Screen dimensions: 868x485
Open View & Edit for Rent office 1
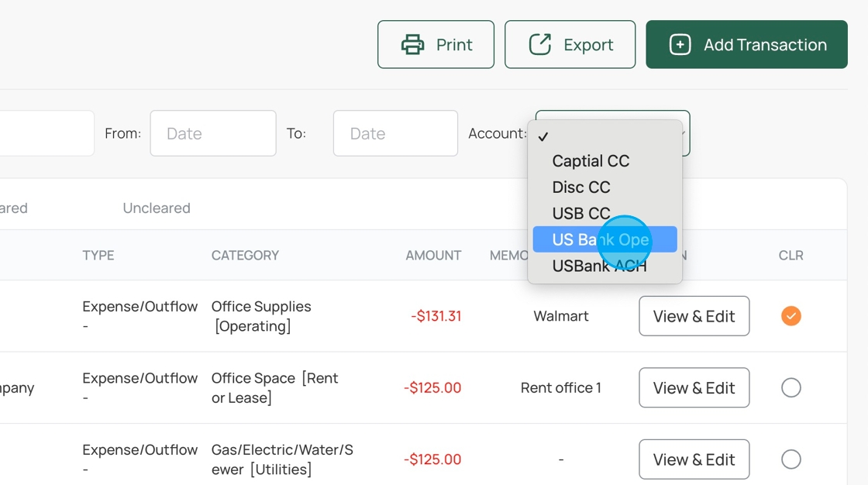coord(694,387)
